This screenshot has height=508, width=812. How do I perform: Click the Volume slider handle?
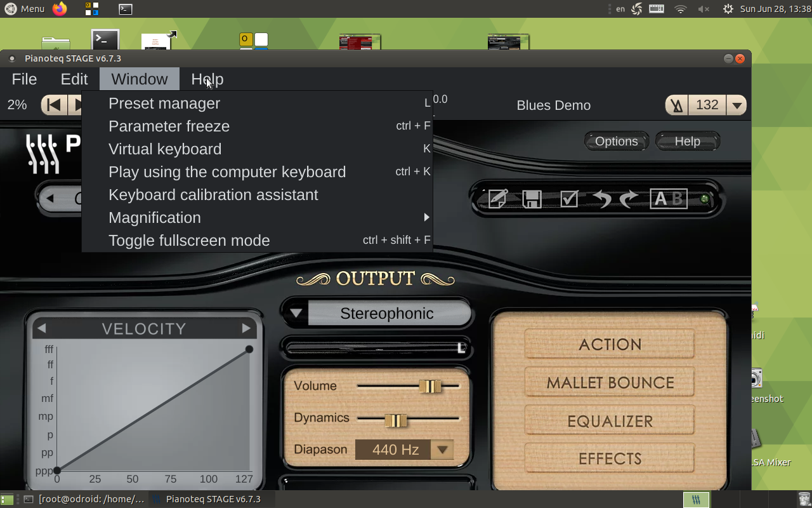point(430,386)
